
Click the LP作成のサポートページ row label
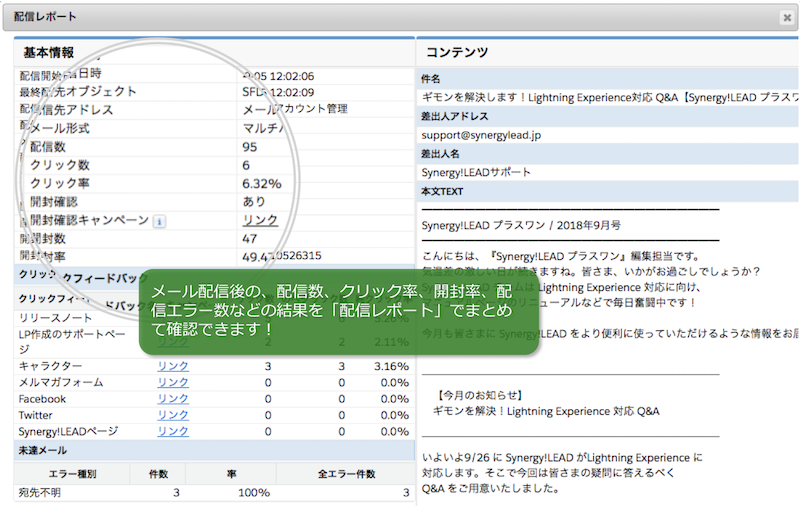72,342
